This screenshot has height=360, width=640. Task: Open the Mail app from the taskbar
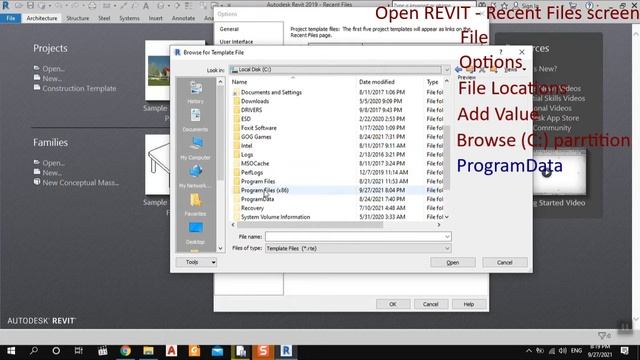217,351
